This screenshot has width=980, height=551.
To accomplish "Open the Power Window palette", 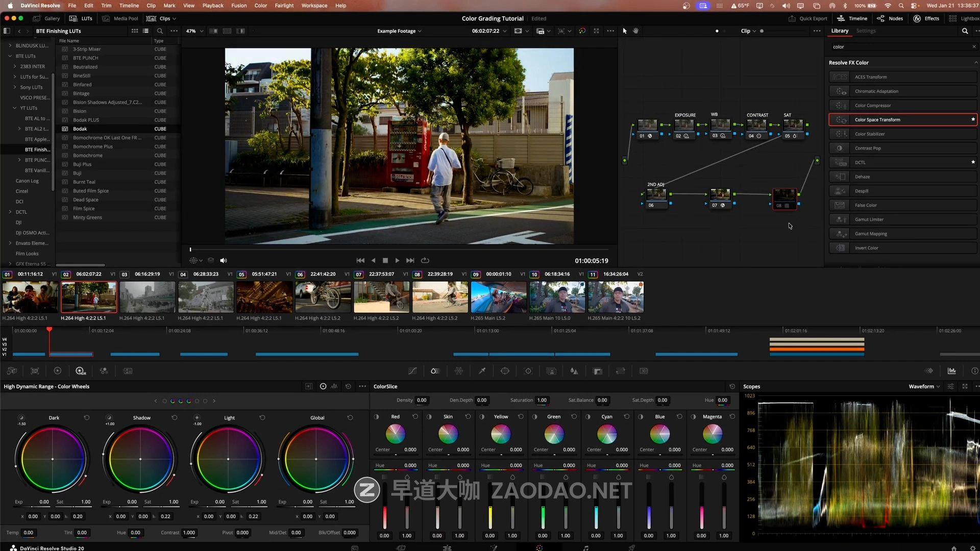I will click(x=505, y=371).
